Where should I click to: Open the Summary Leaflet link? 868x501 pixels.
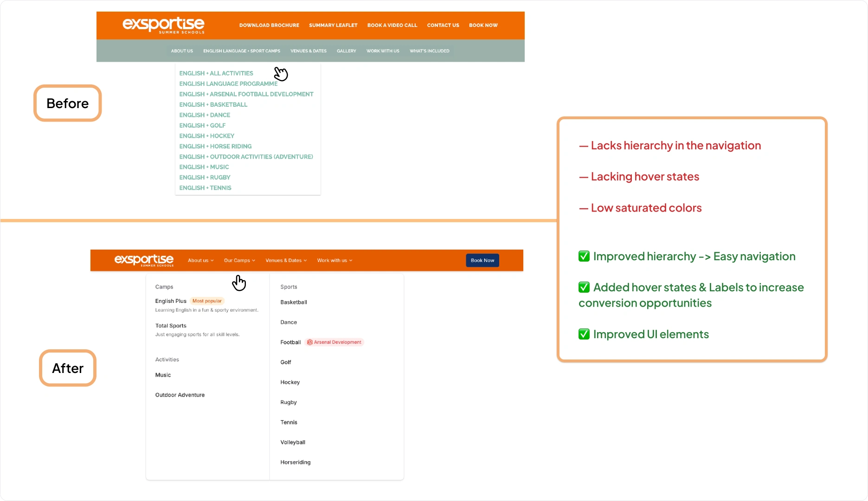coord(333,26)
